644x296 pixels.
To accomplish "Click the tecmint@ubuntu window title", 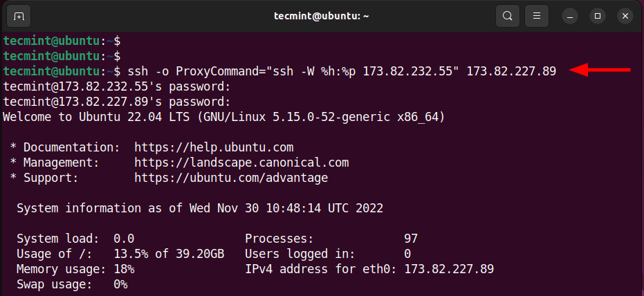I will (322, 15).
